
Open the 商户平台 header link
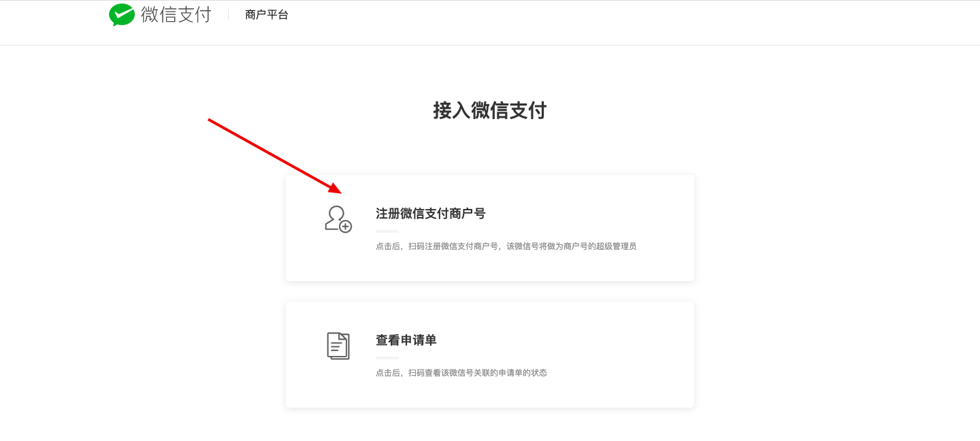point(267,15)
